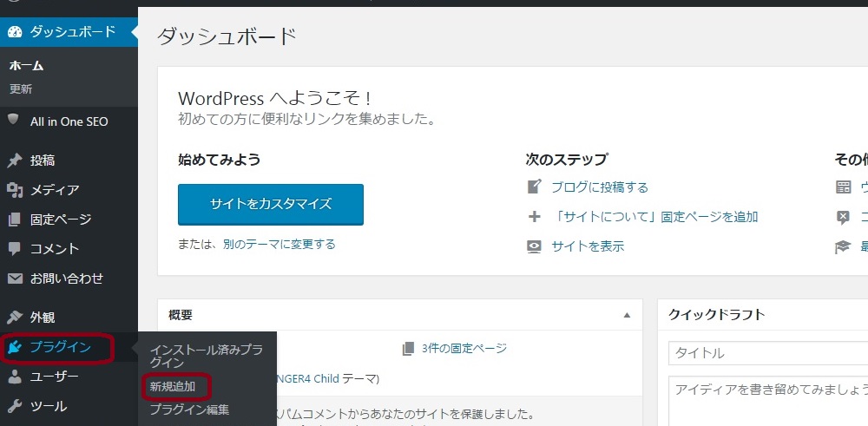Click the 概要 panel title
This screenshot has width=868, height=426.
(181, 315)
